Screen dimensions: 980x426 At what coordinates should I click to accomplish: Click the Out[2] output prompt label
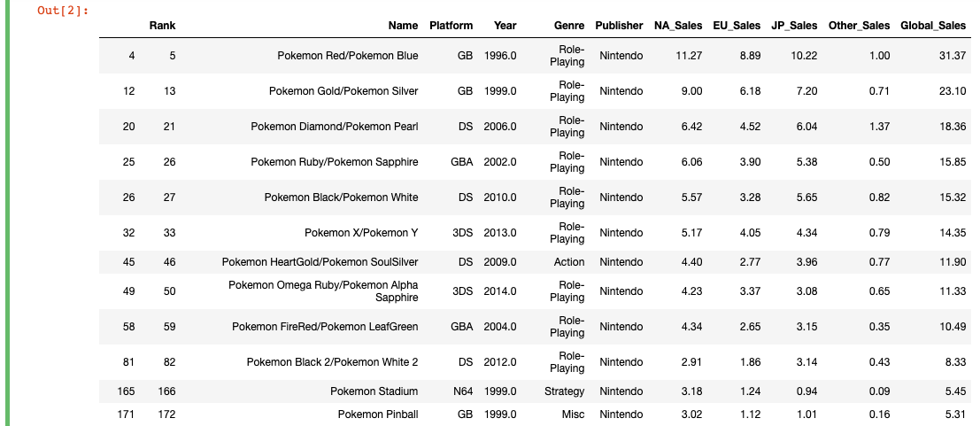(63, 11)
